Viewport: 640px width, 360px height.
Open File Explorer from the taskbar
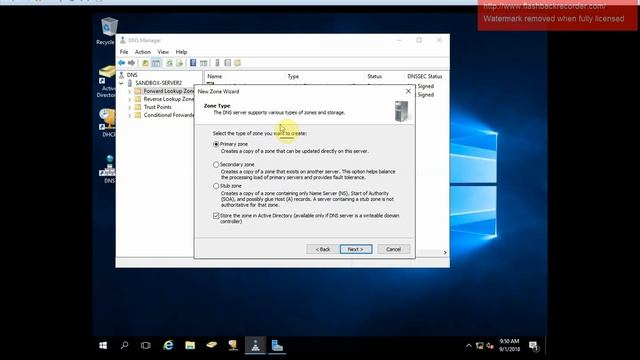[190, 346]
